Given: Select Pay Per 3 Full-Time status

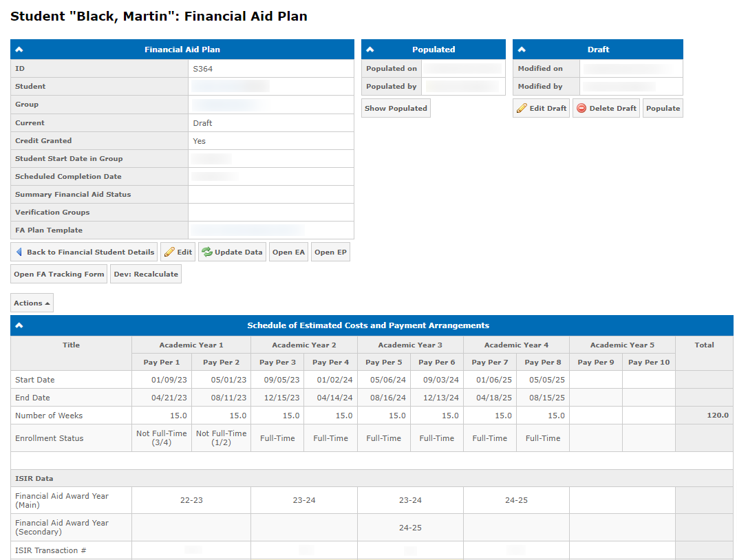Looking at the screenshot, I should point(277,438).
